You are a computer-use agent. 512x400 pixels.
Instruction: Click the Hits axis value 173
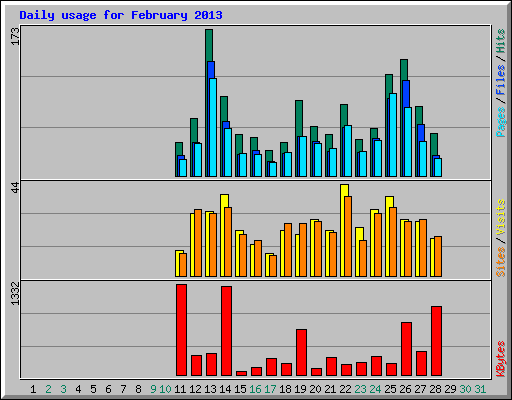15,36
